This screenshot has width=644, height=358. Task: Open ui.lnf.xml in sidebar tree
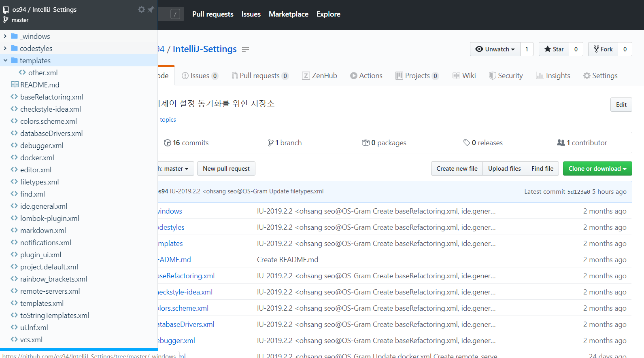[x=34, y=327]
